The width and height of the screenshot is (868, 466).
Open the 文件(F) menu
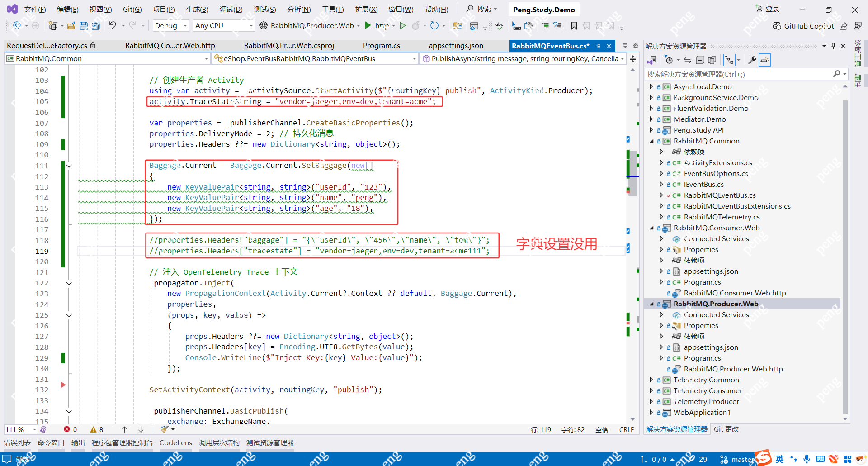35,9
